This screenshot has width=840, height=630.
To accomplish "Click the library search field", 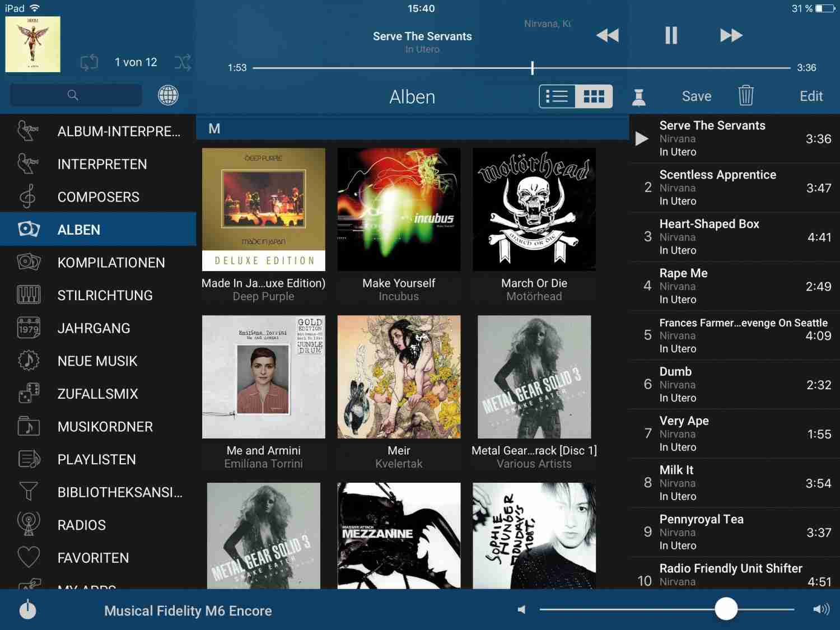I will click(76, 95).
